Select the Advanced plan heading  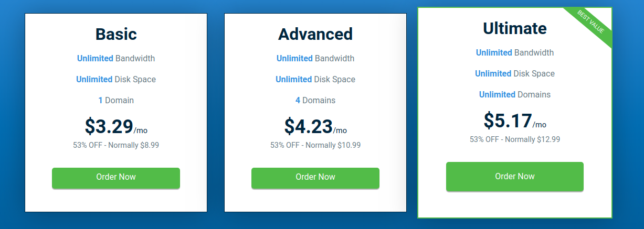(315, 34)
